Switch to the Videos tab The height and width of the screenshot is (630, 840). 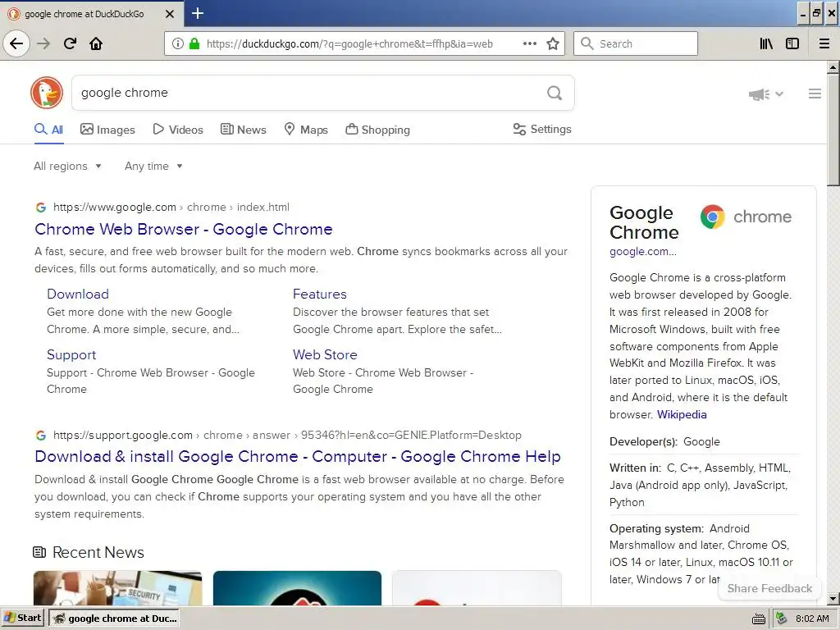(x=178, y=130)
